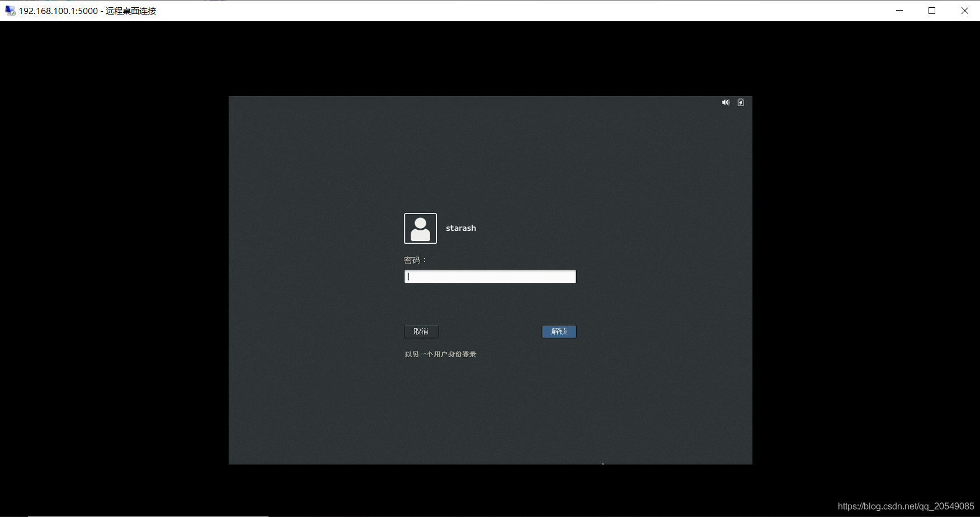Close the Remote Desktop connection window
980x517 pixels.
tap(964, 11)
